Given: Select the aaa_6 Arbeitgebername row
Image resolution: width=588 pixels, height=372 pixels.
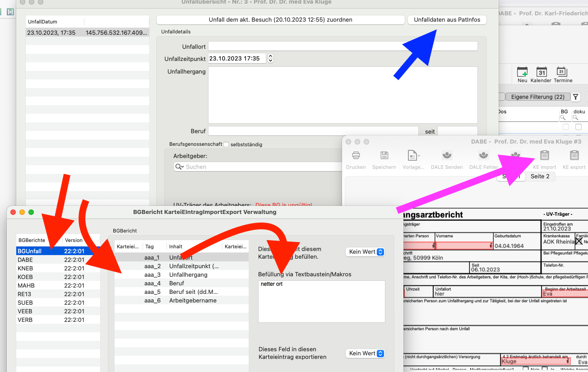Looking at the screenshot, I should click(181, 300).
